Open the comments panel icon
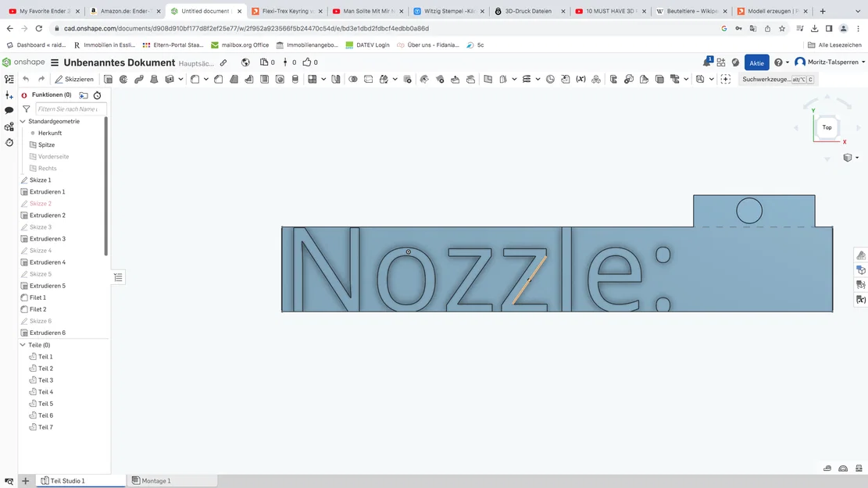The image size is (868, 488). pyautogui.click(x=9, y=110)
